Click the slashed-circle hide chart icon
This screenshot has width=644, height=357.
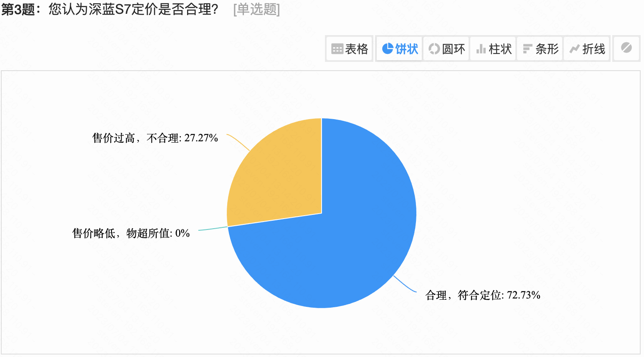coord(626,48)
